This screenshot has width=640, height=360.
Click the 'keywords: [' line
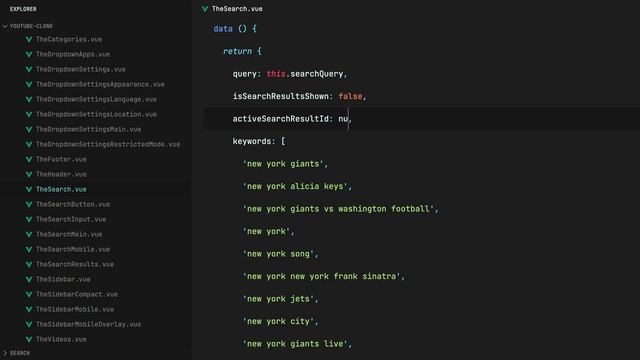259,141
